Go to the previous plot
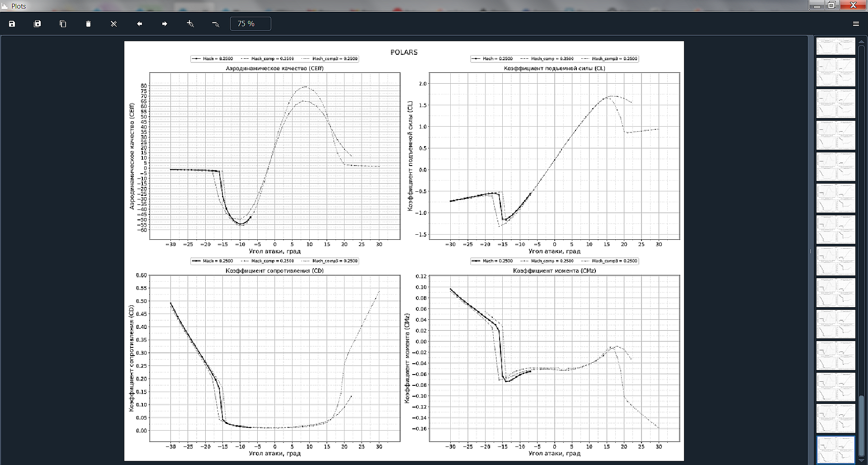868x465 pixels. click(139, 24)
